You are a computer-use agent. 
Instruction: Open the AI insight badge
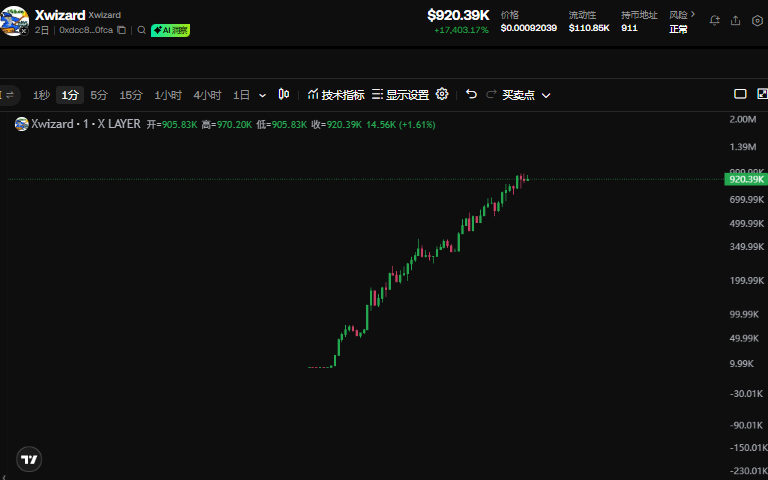(170, 30)
